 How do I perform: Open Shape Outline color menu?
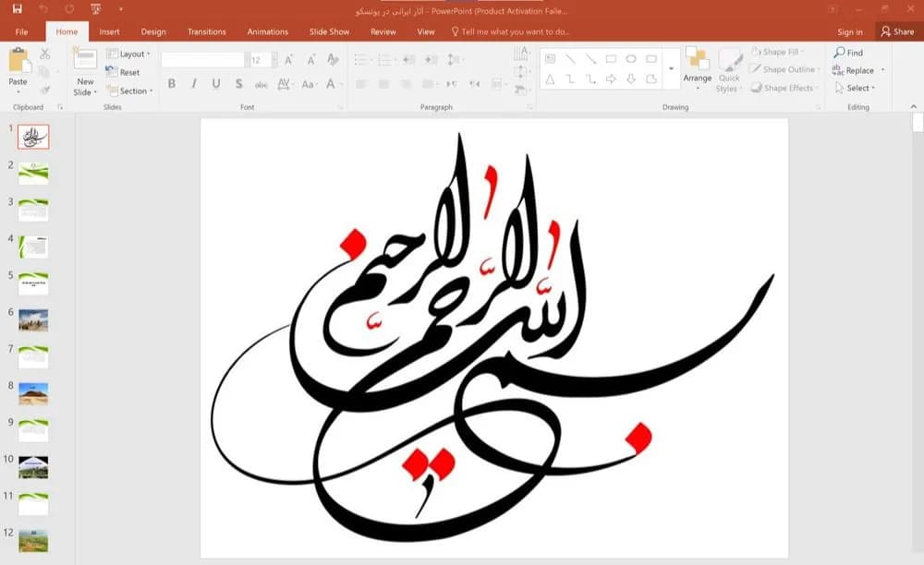pyautogui.click(x=784, y=69)
